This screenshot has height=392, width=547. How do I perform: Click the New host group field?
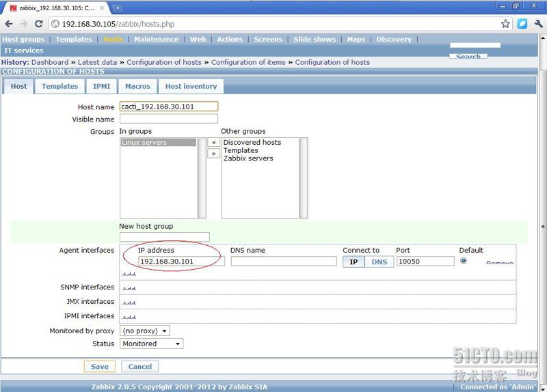(x=165, y=237)
